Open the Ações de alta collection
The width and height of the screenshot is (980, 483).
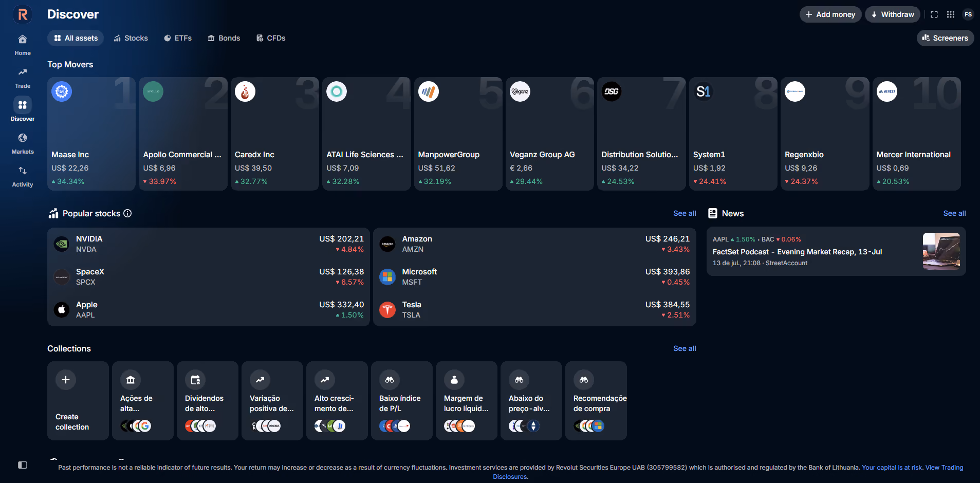click(143, 401)
